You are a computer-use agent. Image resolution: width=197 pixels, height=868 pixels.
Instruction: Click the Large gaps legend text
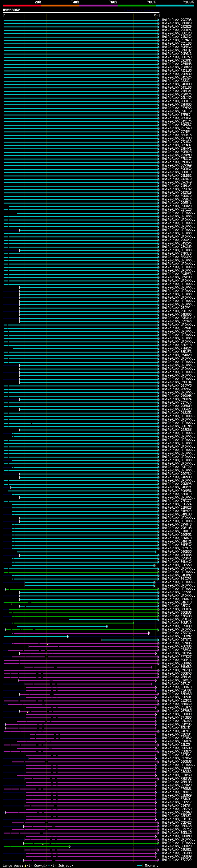(x=38, y=865)
